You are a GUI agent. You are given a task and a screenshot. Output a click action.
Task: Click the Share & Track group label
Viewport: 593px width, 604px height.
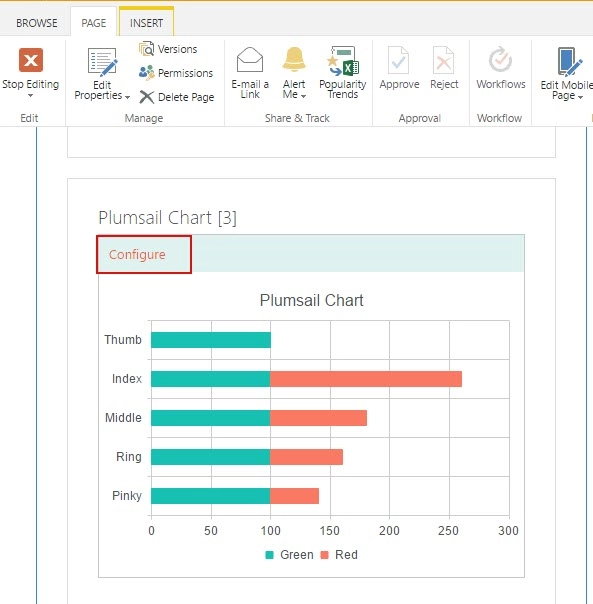(297, 118)
